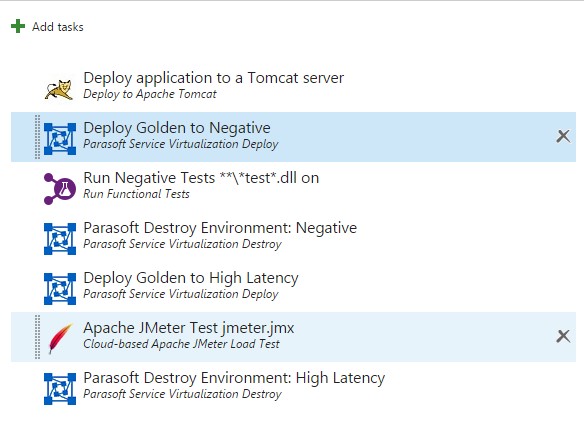Click the Parasoft icon for Destroy Environment: Negative
This screenshot has height=439, width=584.
(x=60, y=239)
